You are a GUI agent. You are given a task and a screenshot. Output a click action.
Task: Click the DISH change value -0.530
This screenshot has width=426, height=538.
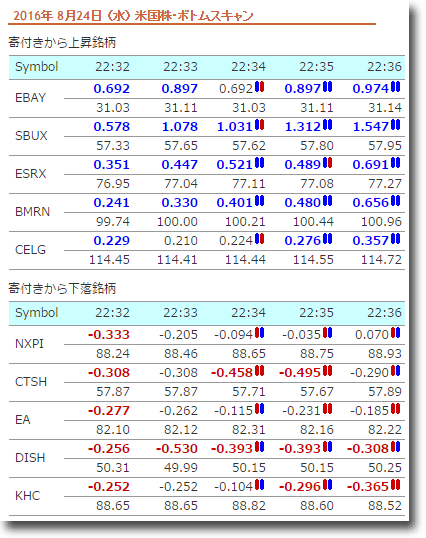point(177,449)
